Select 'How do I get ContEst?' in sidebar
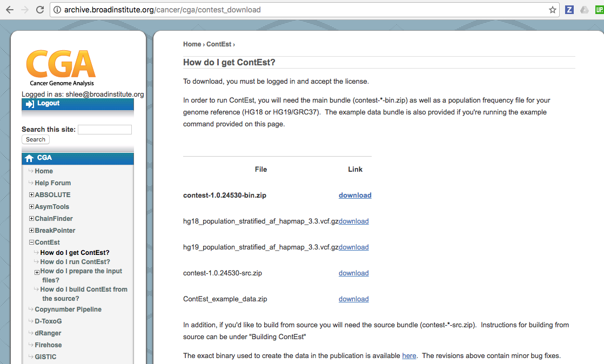The image size is (604, 364). coord(75,253)
